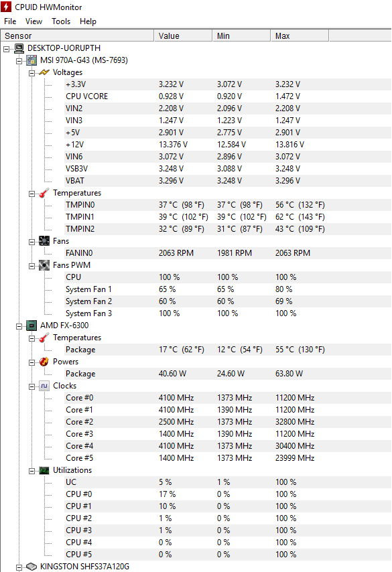Collapse the Voltages tree section

[31, 73]
